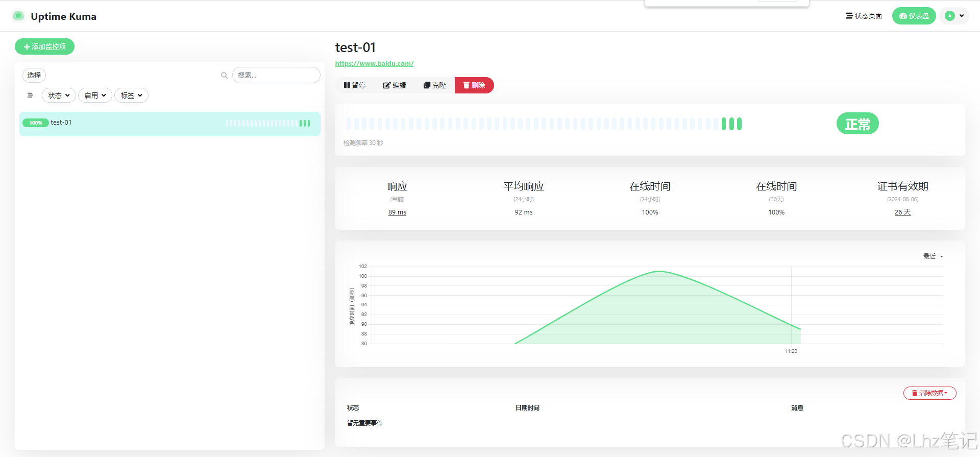Click the 暂无重要事件 message

click(x=365, y=423)
